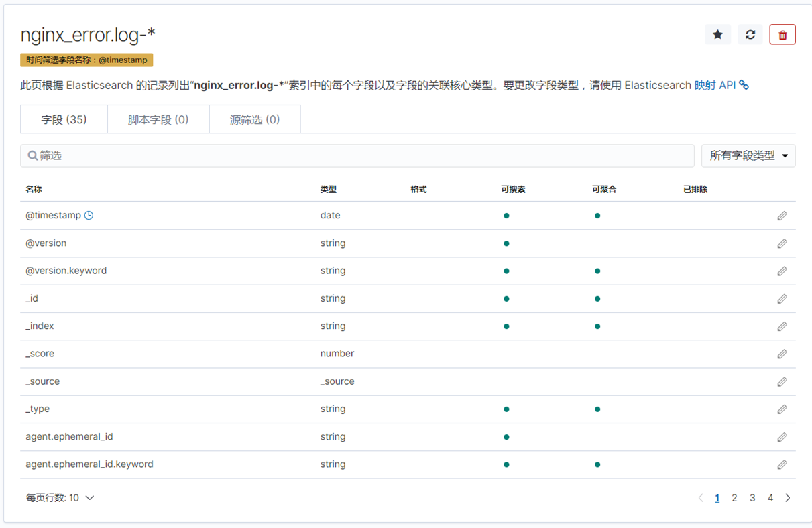Select the @timestamp field name
The width and height of the screenshot is (812, 528).
[53, 216]
